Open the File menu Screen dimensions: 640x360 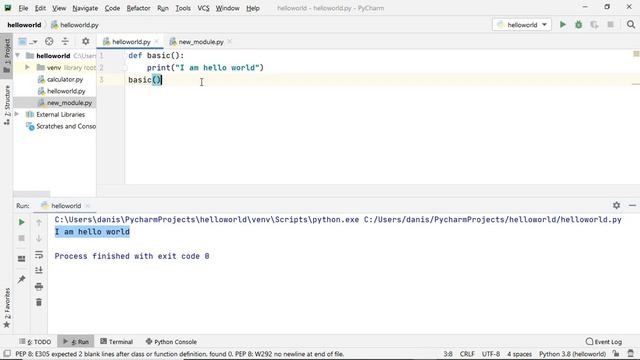[23, 8]
